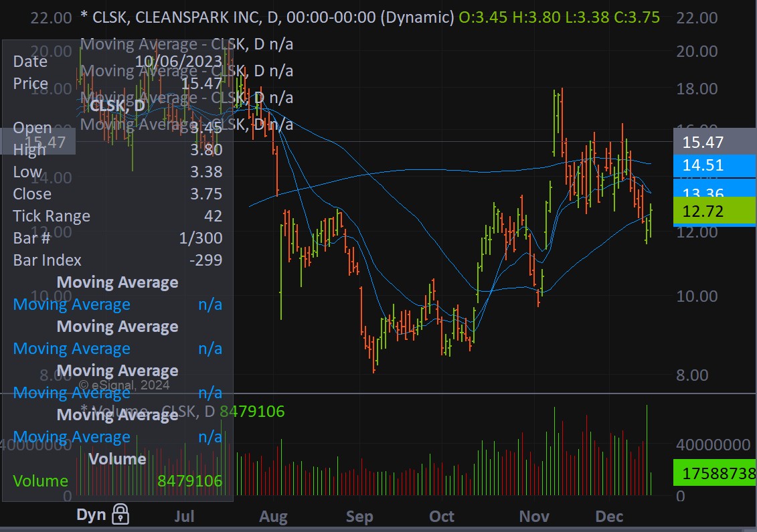Image resolution: width=757 pixels, height=532 pixels.
Task: Select the Nov label on the time axis
Action: coord(534,516)
